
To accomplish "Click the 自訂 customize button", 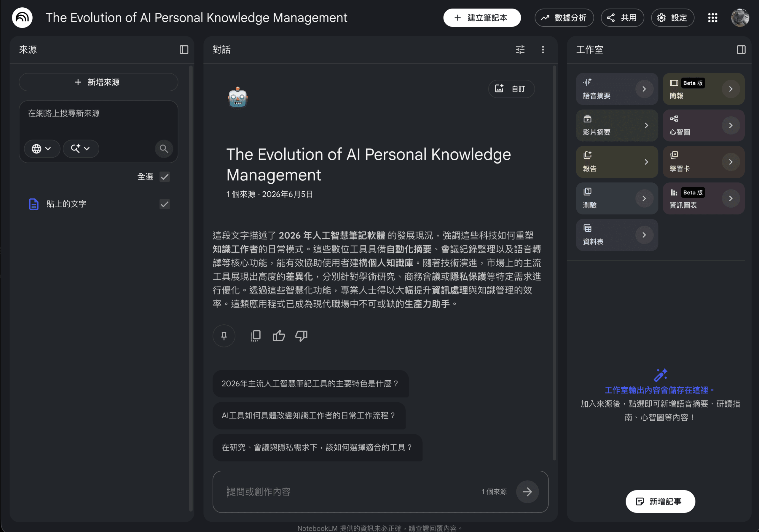I will click(x=511, y=89).
